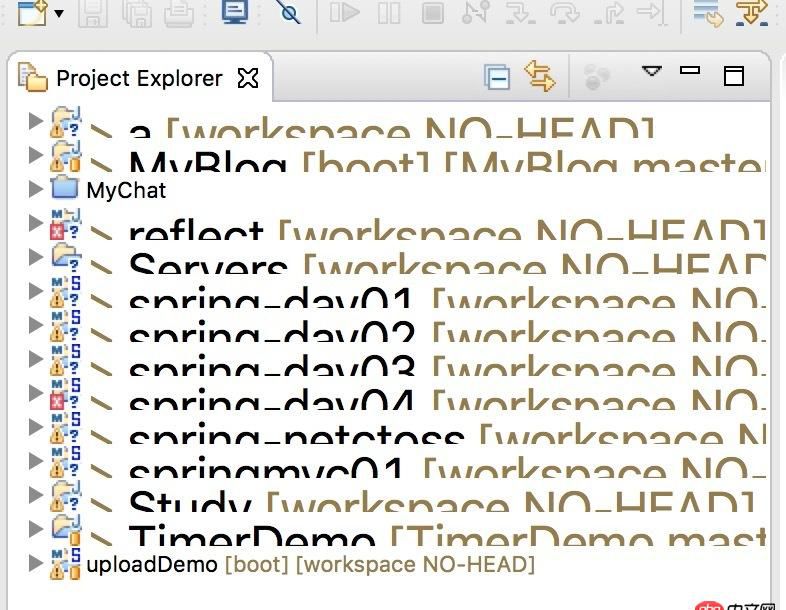Viewport: 786px width, 610px height.
Task: Close the Project Explorer view tab
Action: click(248, 78)
